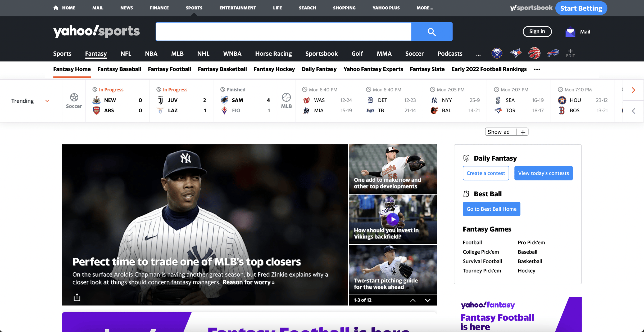Play the Vikings backfield video

click(x=393, y=219)
